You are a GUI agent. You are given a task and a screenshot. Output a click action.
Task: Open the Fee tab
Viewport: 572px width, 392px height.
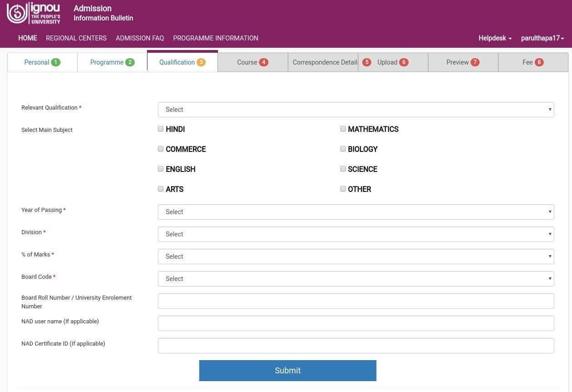532,62
